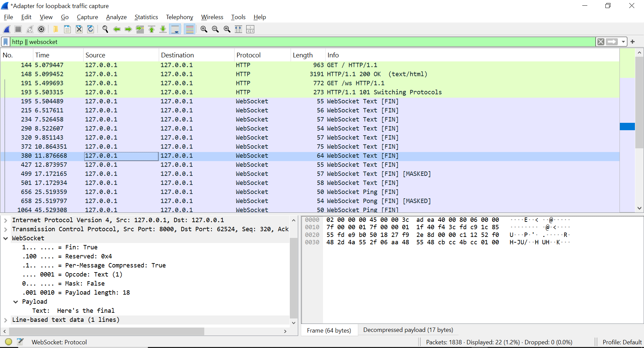Screen dimensions: 644x348
Task: Open the File menu
Action: tap(8, 17)
